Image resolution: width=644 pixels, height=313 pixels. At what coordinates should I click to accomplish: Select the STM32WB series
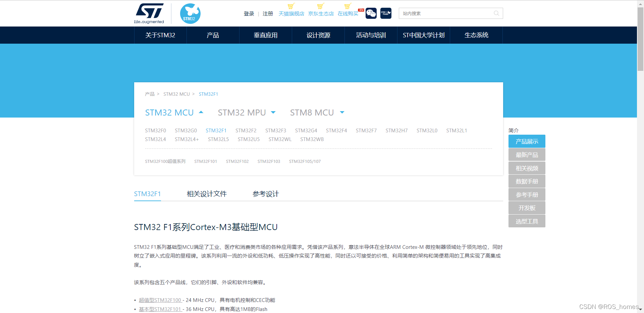click(x=312, y=139)
